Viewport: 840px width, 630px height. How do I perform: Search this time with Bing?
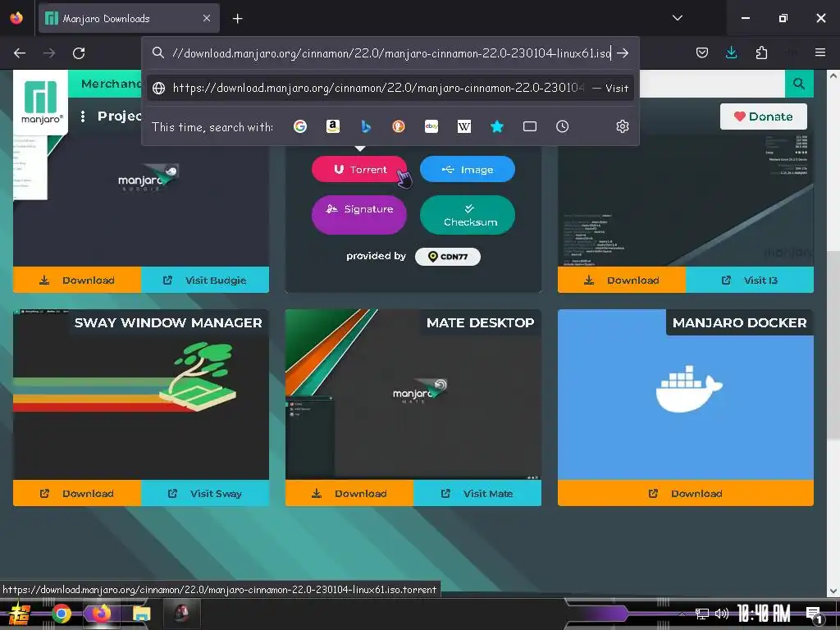(366, 126)
